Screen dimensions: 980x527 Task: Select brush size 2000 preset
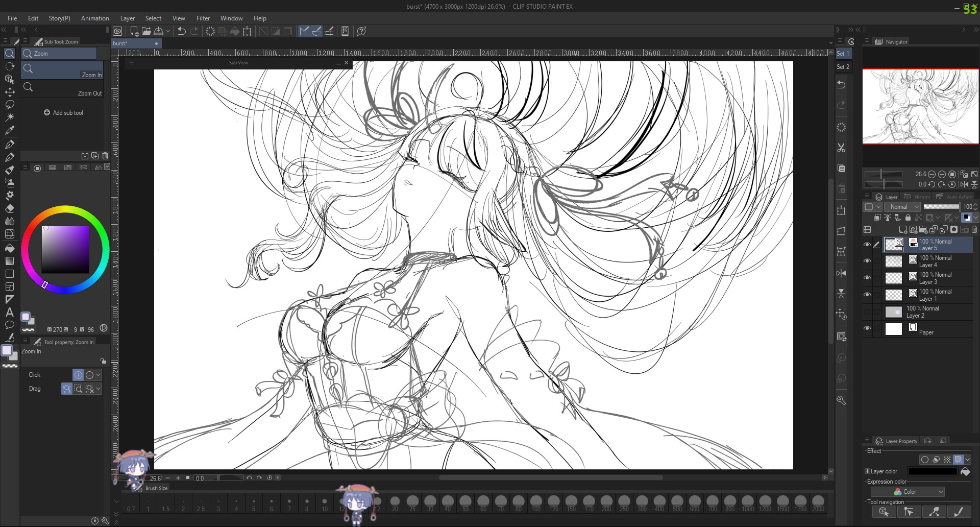(x=818, y=503)
